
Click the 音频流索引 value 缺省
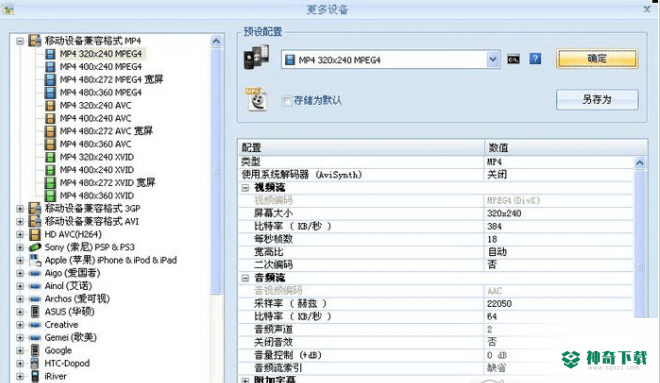pos(497,368)
